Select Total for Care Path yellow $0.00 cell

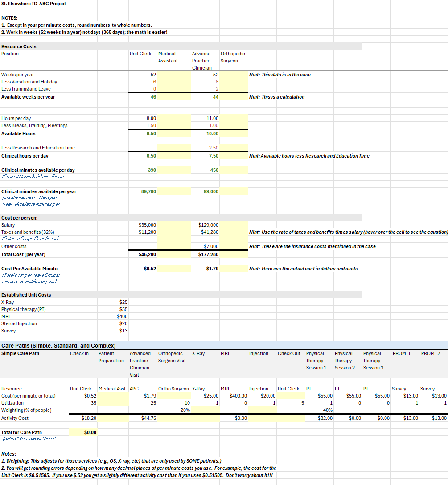(83, 432)
